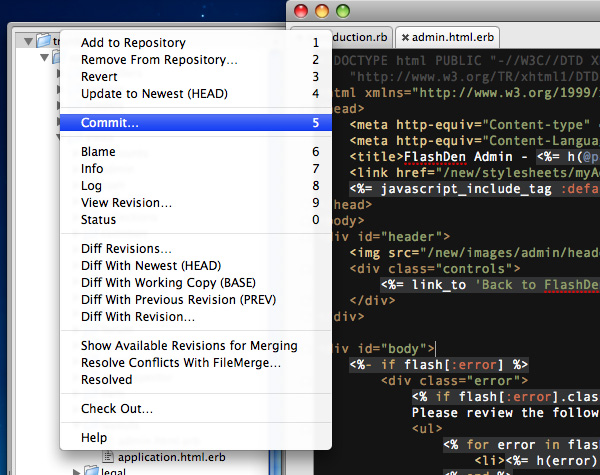Choose Remove From Repository… option

pyautogui.click(x=159, y=60)
